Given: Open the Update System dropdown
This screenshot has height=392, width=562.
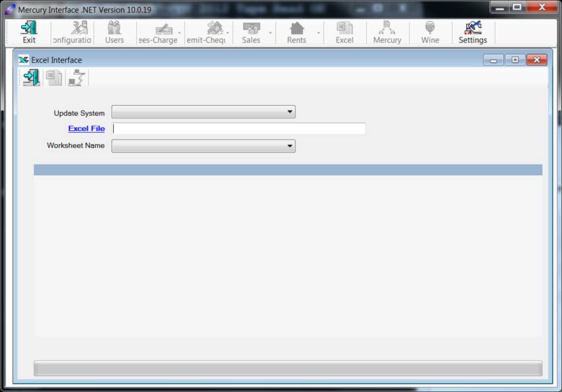Looking at the screenshot, I should (x=203, y=112).
